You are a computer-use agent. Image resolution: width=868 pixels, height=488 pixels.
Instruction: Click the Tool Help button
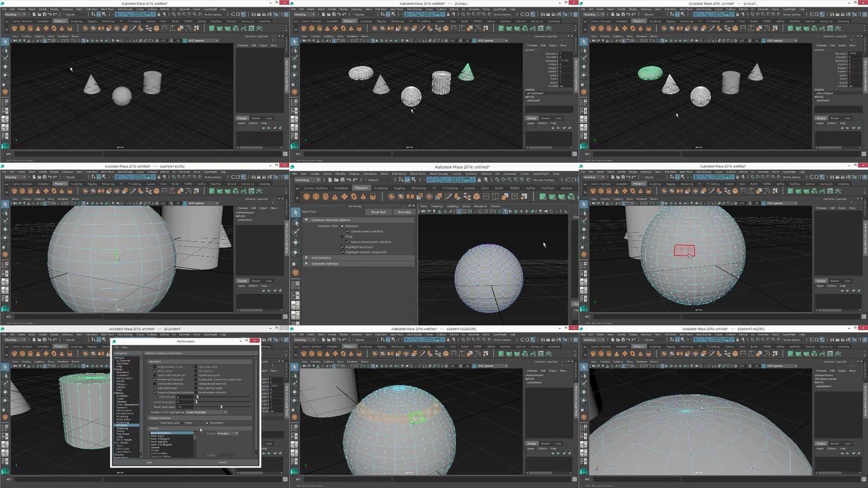[x=404, y=212]
